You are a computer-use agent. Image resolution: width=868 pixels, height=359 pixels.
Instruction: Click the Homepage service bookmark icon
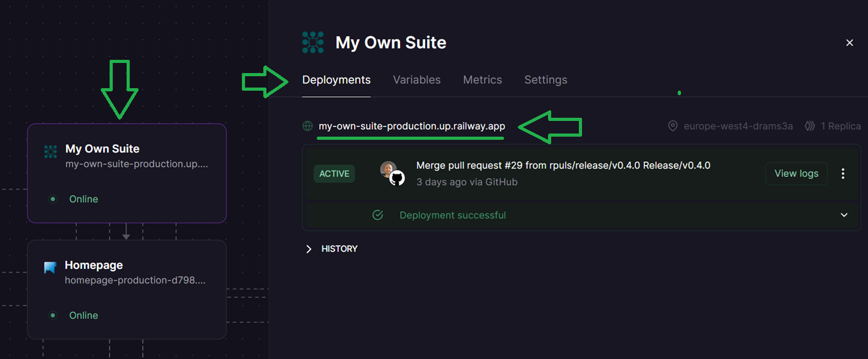pos(50,268)
